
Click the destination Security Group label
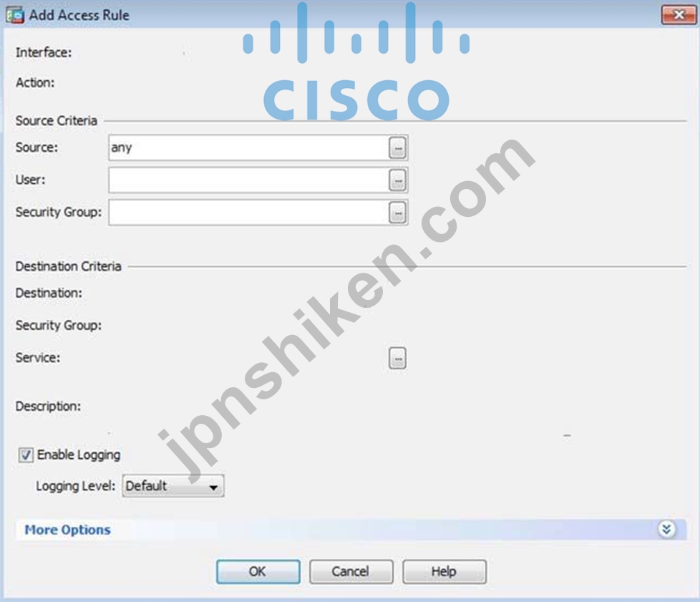[59, 325]
